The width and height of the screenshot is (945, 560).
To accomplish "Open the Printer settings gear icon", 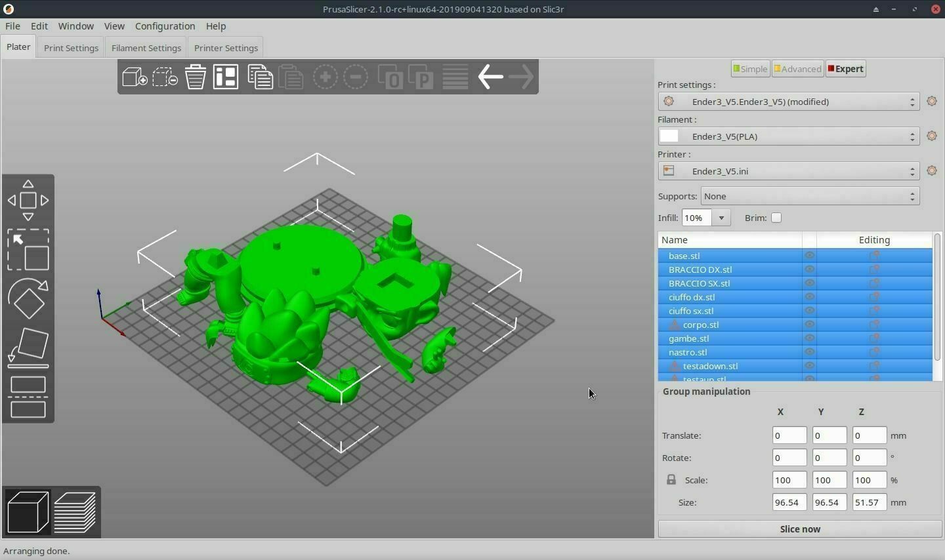I will pyautogui.click(x=932, y=170).
